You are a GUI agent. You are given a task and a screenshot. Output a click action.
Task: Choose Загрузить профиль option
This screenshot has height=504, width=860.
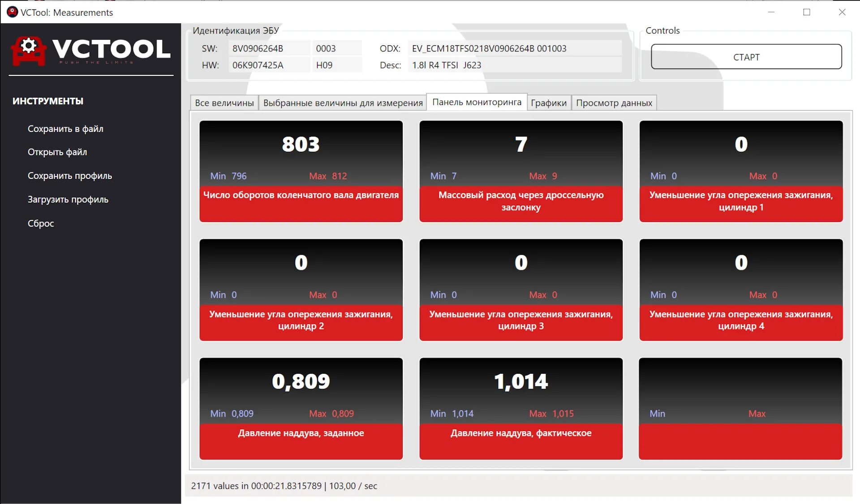[x=68, y=200]
